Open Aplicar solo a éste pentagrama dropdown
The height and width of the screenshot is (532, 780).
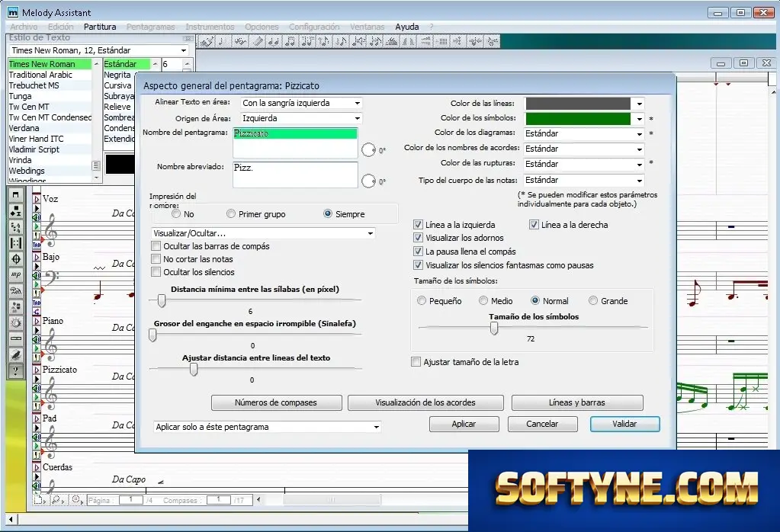(267, 427)
